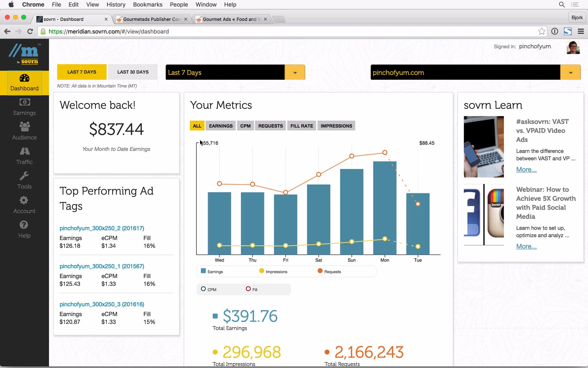Click the pinchofyum profile avatar

(573, 47)
